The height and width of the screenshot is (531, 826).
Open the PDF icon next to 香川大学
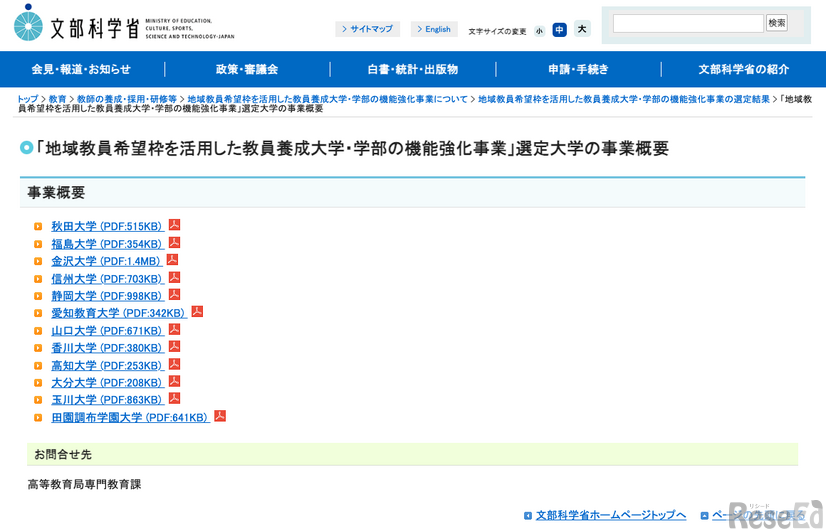click(174, 347)
